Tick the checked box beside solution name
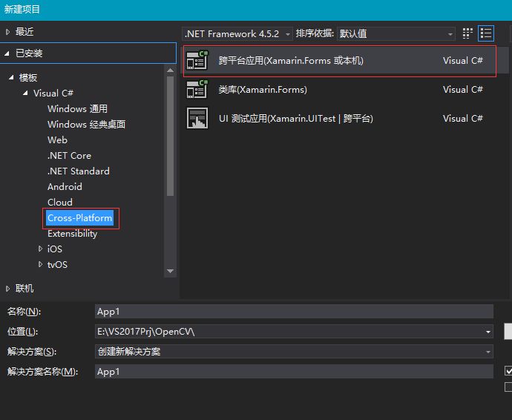Screen dimensions: 512x420 (508, 370)
